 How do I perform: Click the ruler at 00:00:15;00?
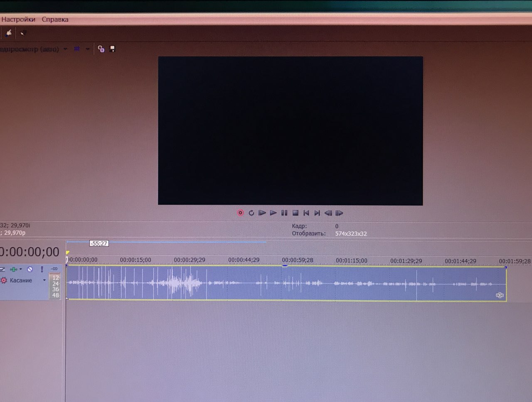[135, 260]
